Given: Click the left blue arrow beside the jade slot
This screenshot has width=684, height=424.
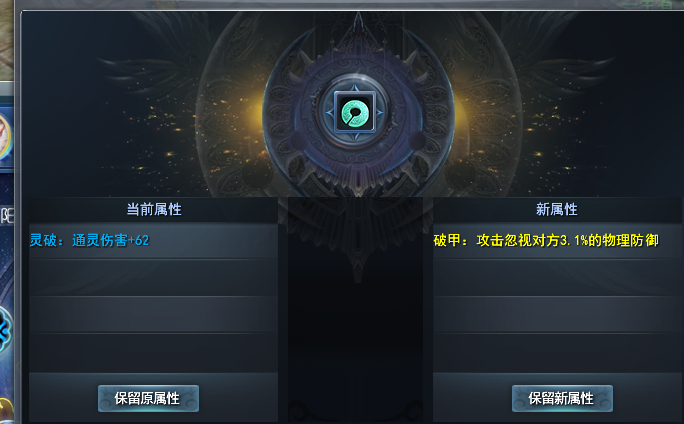Looking at the screenshot, I should pyautogui.click(x=330, y=113).
